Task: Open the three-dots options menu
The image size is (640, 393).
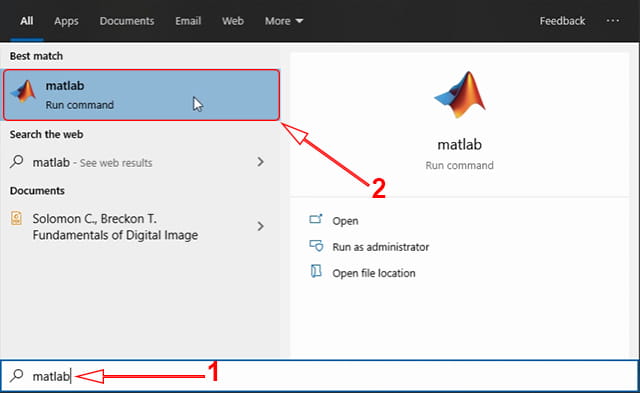Action: point(613,20)
